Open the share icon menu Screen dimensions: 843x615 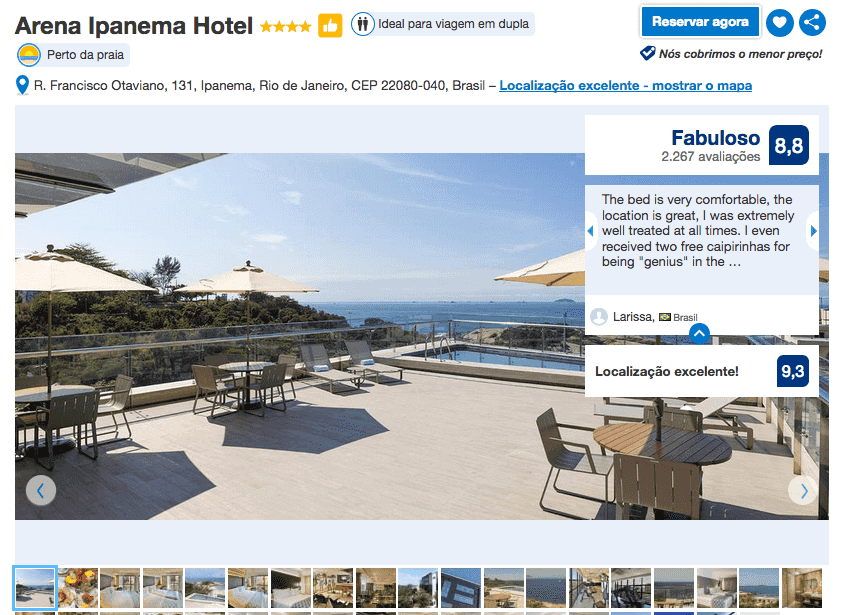pyautogui.click(x=812, y=23)
